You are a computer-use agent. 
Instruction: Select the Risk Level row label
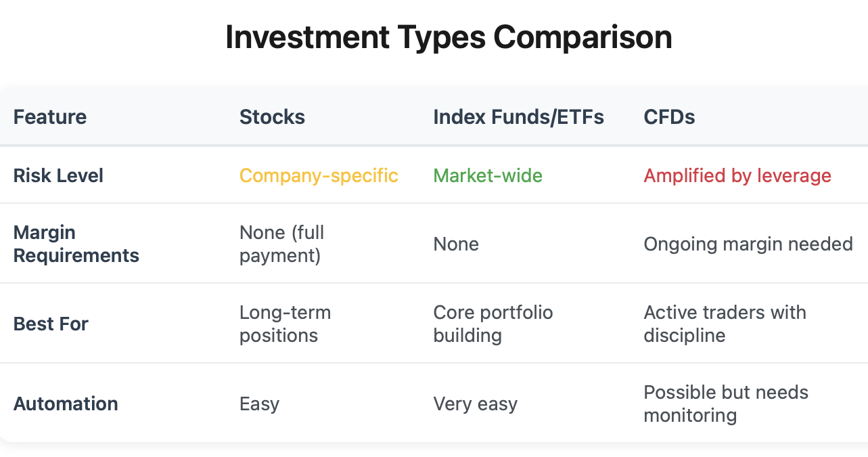click(58, 176)
